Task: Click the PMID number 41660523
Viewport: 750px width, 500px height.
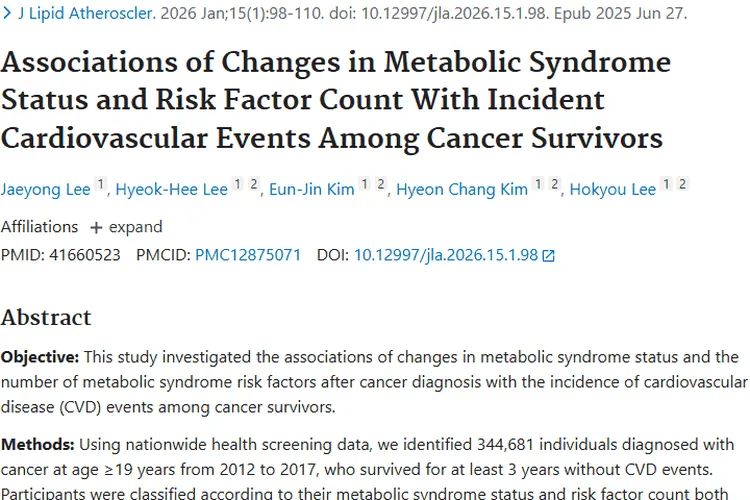Action: [84, 255]
